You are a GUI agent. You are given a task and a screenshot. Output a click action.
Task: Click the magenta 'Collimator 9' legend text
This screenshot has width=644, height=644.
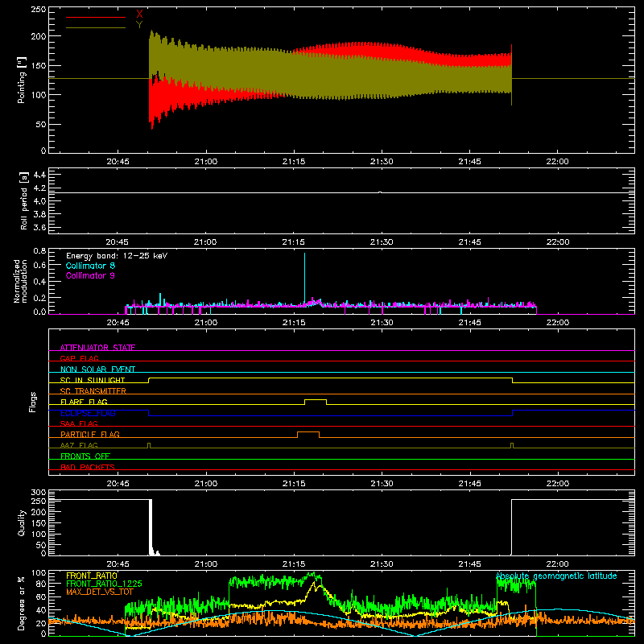coord(90,275)
